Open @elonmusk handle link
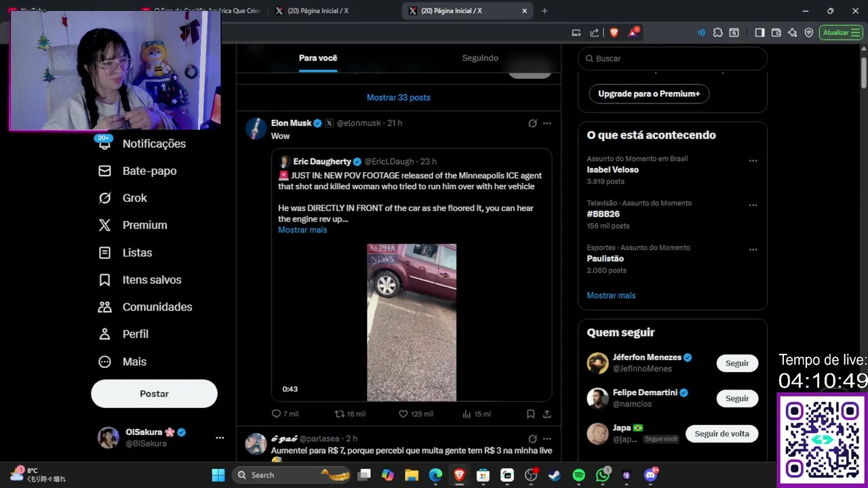 [359, 123]
